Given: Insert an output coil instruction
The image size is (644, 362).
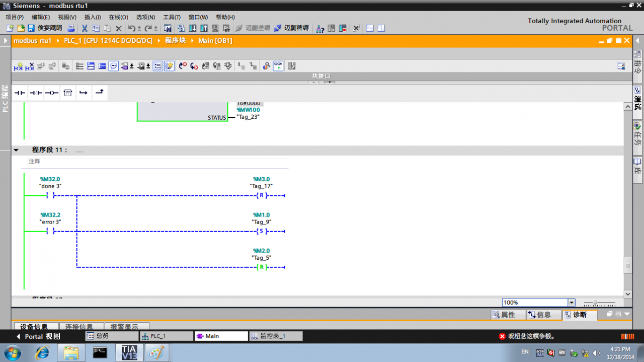Looking at the screenshot, I should [52, 93].
